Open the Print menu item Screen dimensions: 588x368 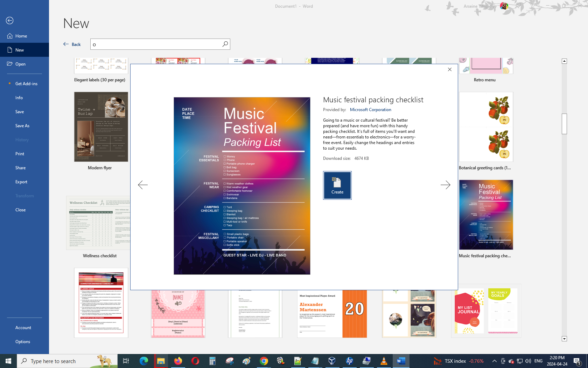pyautogui.click(x=20, y=154)
